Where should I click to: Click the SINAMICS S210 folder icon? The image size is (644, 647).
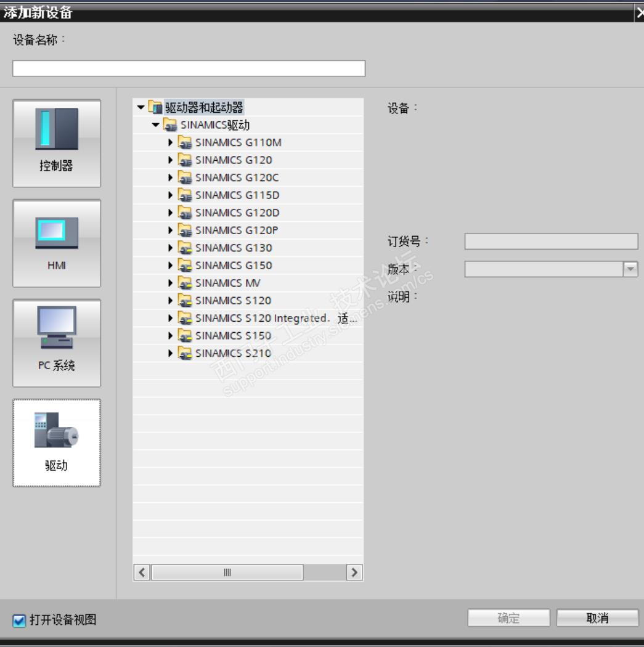click(185, 353)
